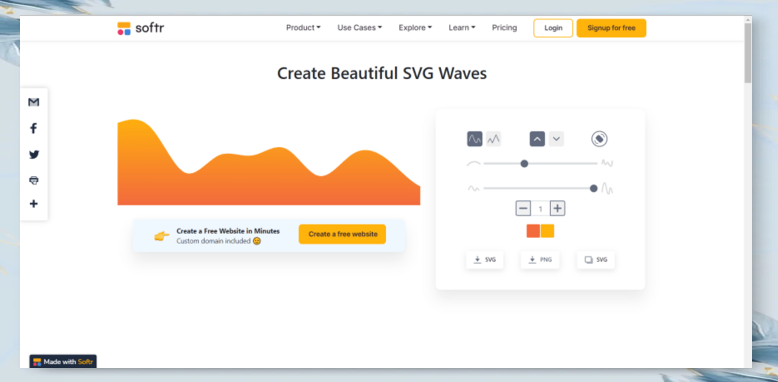This screenshot has height=382, width=778.
Task: Go to the Pricing page
Action: [505, 28]
